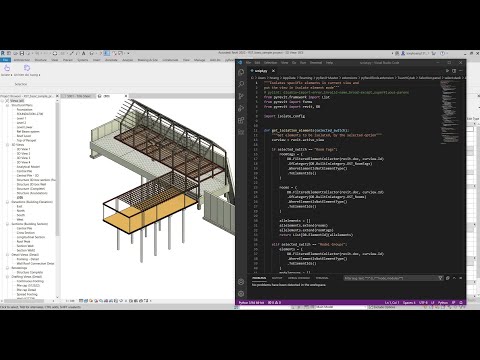Close the active 3D view tab in Revit
480x360 pixels.
click(126, 96)
